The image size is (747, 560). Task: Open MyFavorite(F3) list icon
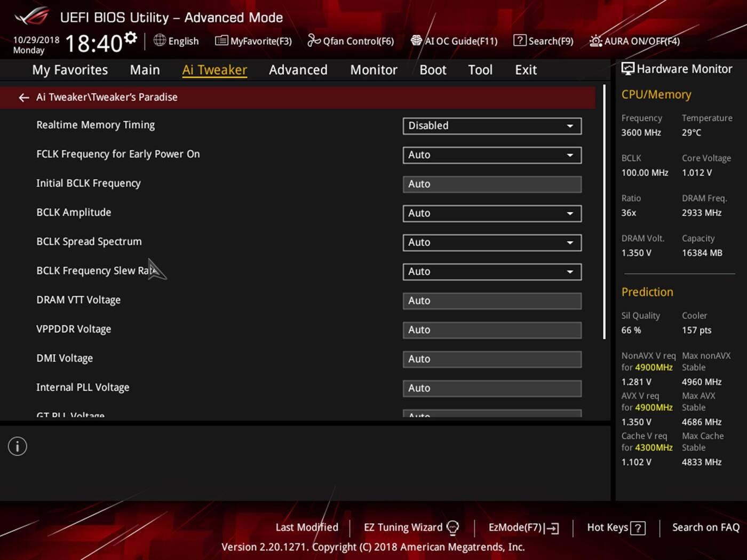221,41
